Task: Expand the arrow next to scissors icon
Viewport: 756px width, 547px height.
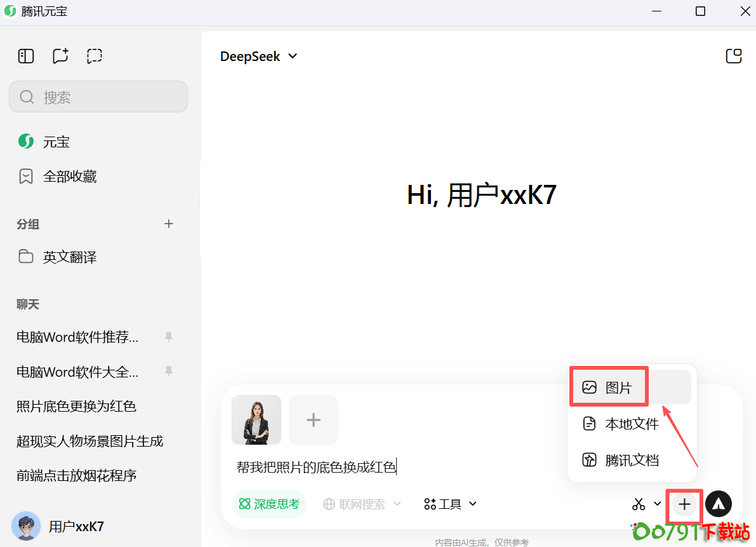Action: coord(658,504)
